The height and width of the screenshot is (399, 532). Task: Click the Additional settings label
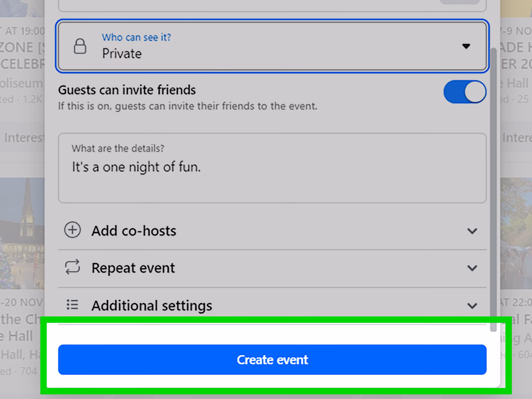coord(152,306)
